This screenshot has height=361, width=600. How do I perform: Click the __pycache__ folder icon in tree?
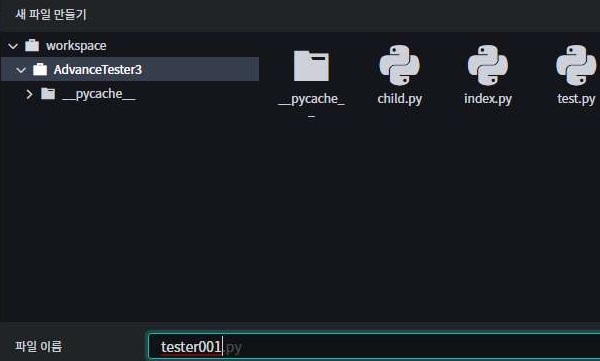(x=48, y=93)
